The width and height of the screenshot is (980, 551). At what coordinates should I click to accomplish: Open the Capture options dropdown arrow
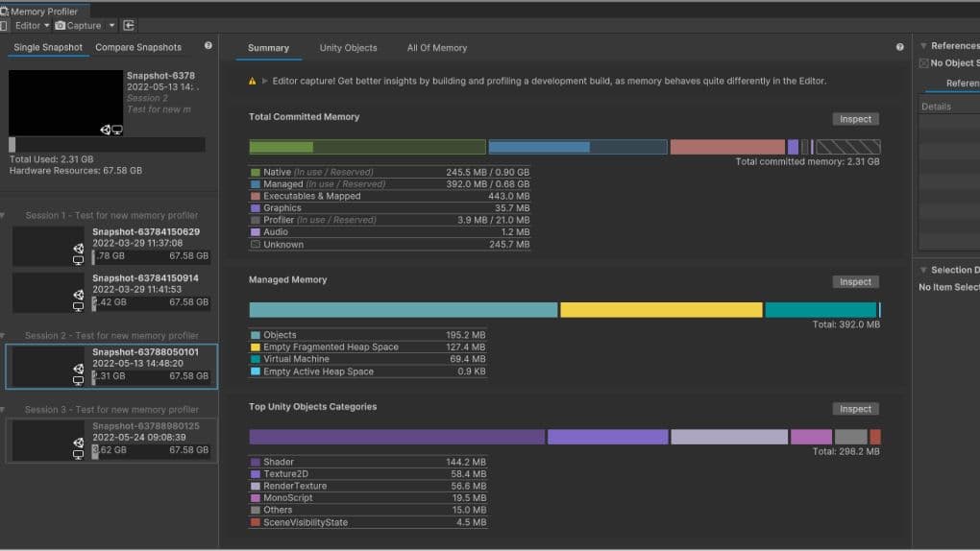coord(111,26)
